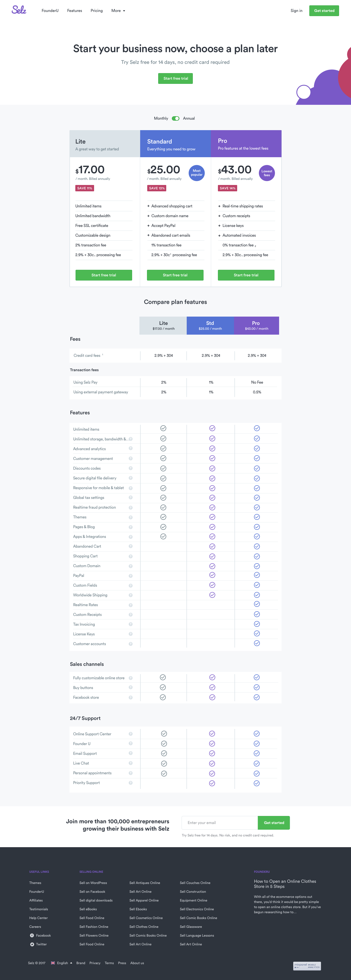351x980 pixels.
Task: Select the Annual billing label
Action: coord(189,118)
